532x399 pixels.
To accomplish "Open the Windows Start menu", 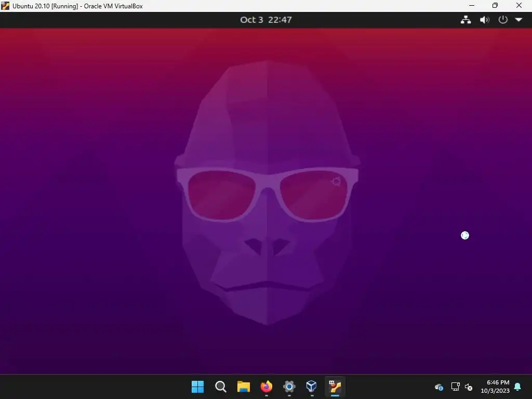I will tap(197, 387).
